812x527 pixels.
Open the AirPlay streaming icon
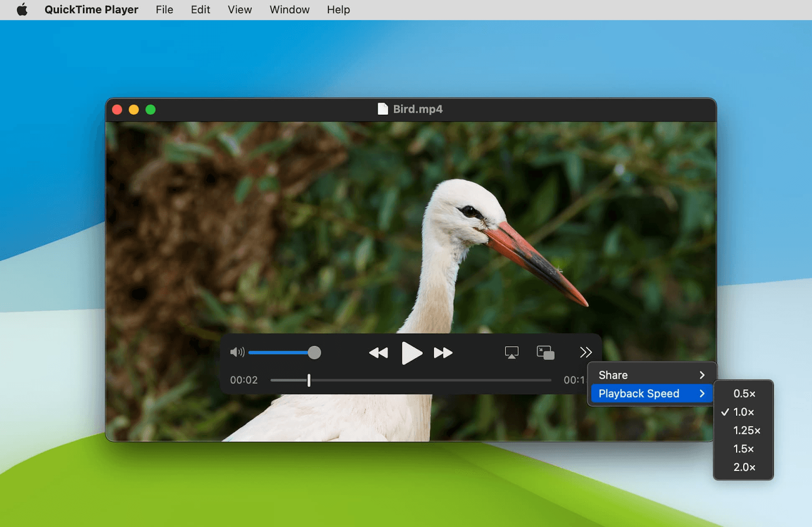coord(512,352)
